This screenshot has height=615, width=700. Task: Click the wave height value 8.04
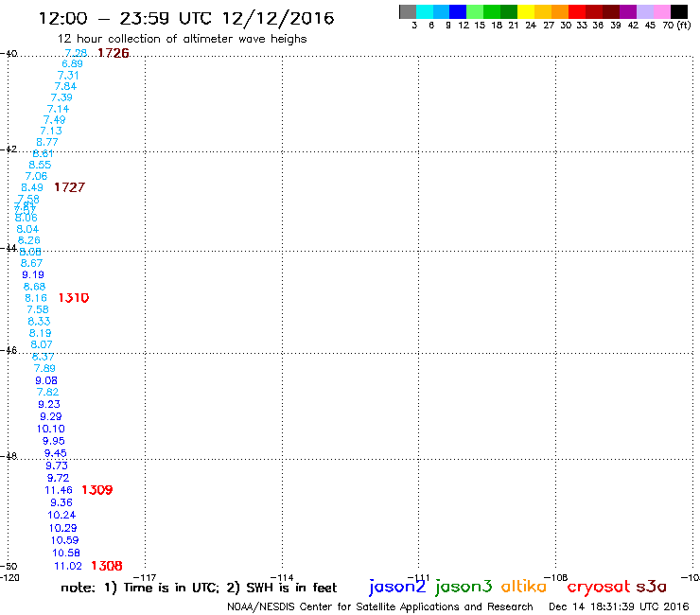[27, 229]
